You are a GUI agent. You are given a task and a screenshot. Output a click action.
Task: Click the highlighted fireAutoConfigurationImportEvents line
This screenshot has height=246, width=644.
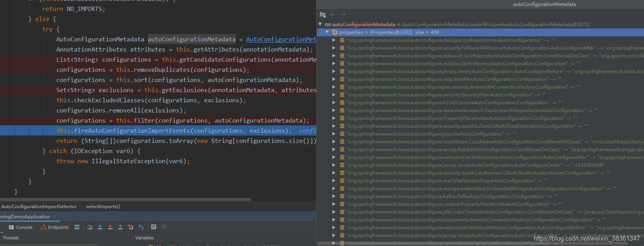[158, 131]
